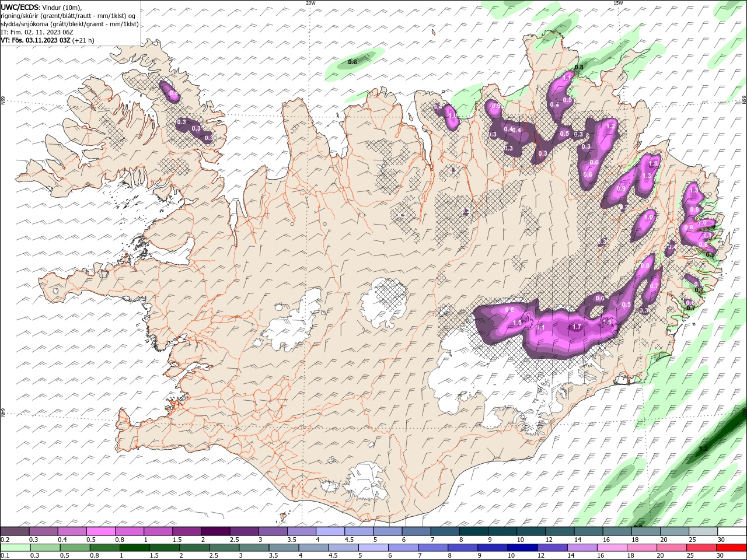
Task: Click the 0.2 label under the snow scale
Action: [5, 540]
